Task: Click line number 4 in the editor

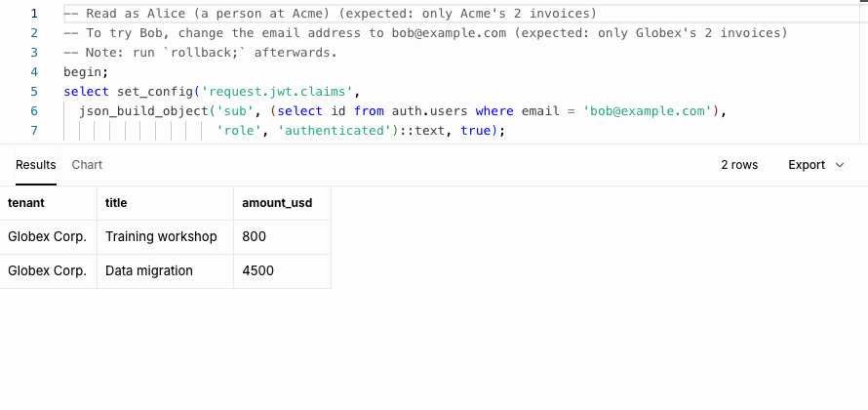Action: click(34, 72)
